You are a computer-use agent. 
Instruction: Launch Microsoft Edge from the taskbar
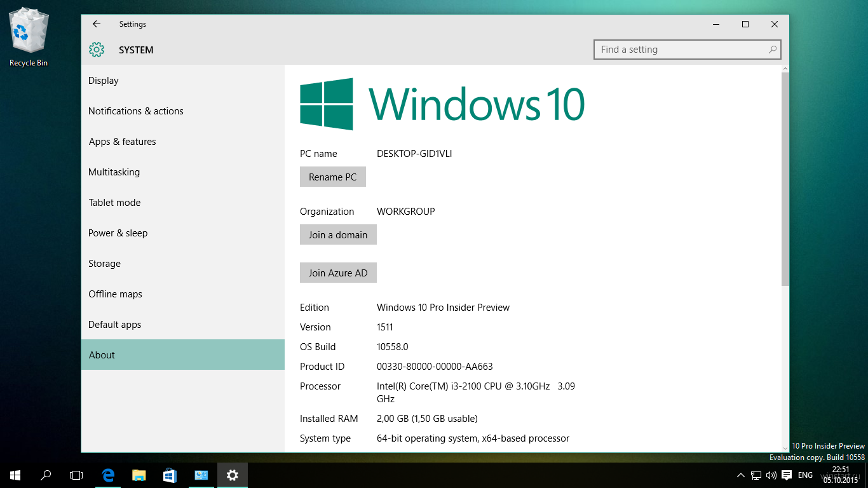(108, 475)
